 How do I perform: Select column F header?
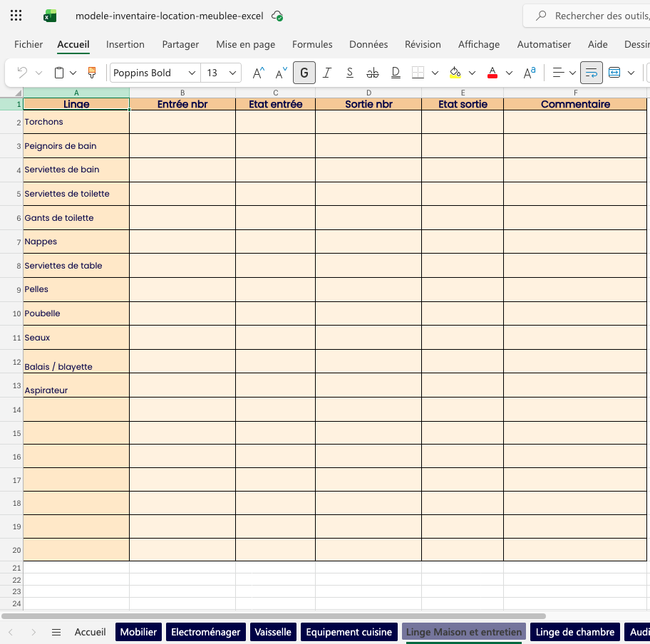575,93
